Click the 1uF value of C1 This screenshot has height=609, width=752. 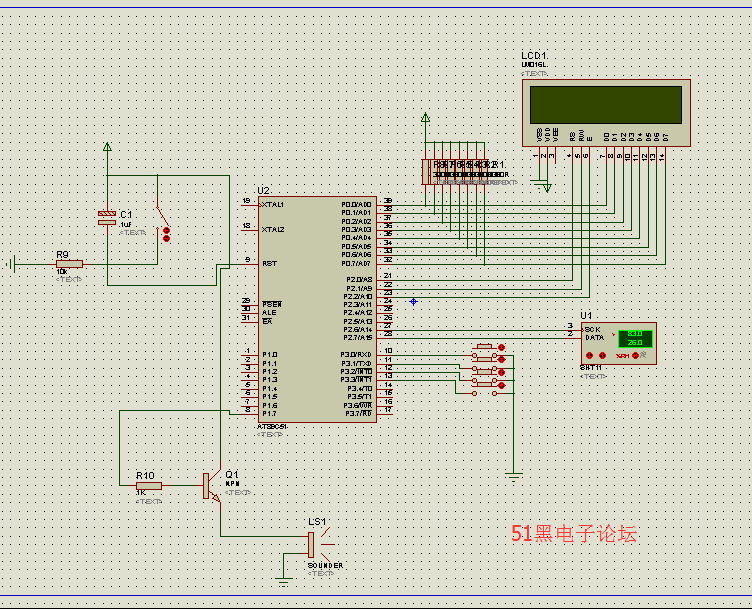click(126, 224)
